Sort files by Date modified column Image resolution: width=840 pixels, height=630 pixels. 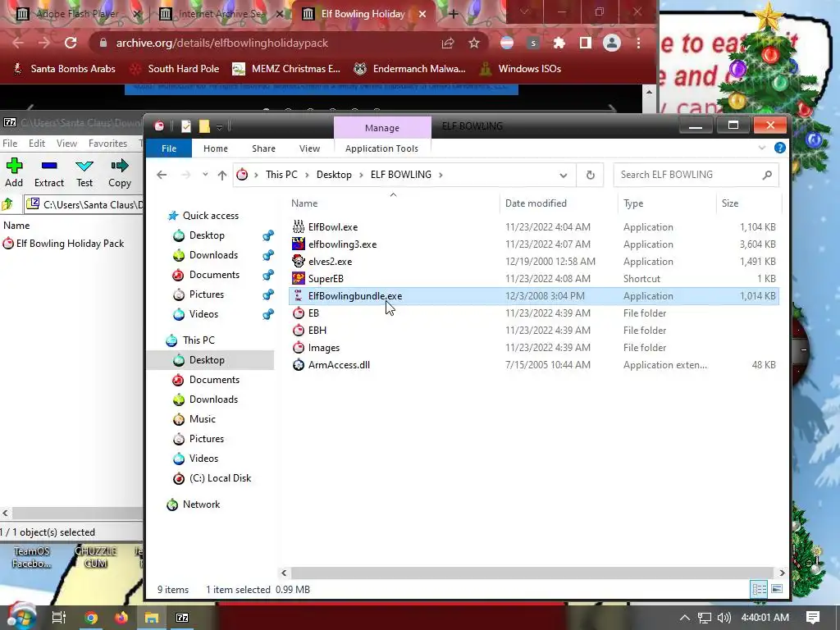(x=536, y=203)
